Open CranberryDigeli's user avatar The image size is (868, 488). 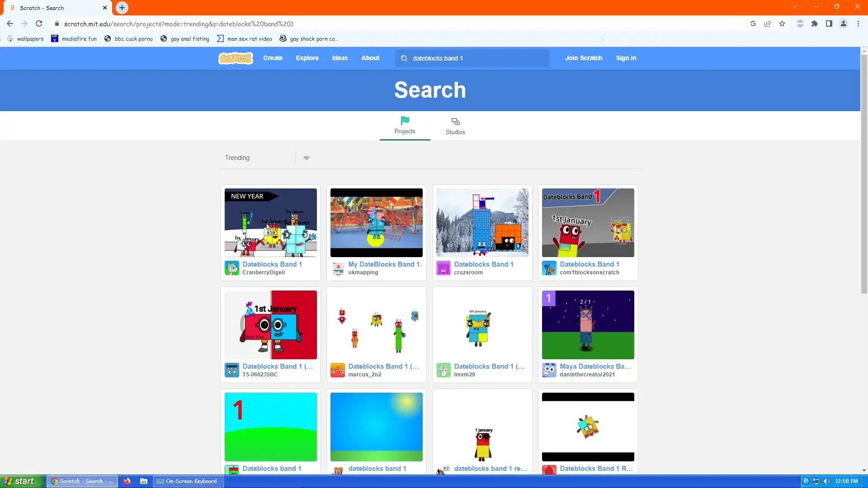232,268
